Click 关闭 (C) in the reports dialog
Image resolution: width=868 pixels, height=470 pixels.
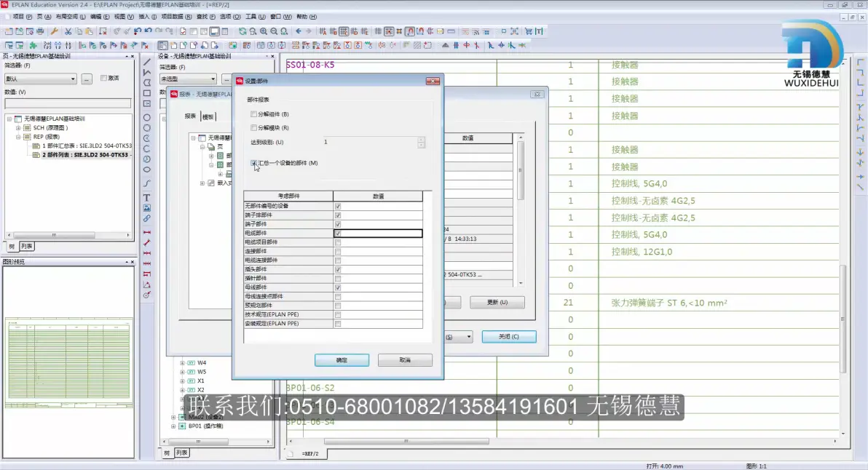pos(509,337)
